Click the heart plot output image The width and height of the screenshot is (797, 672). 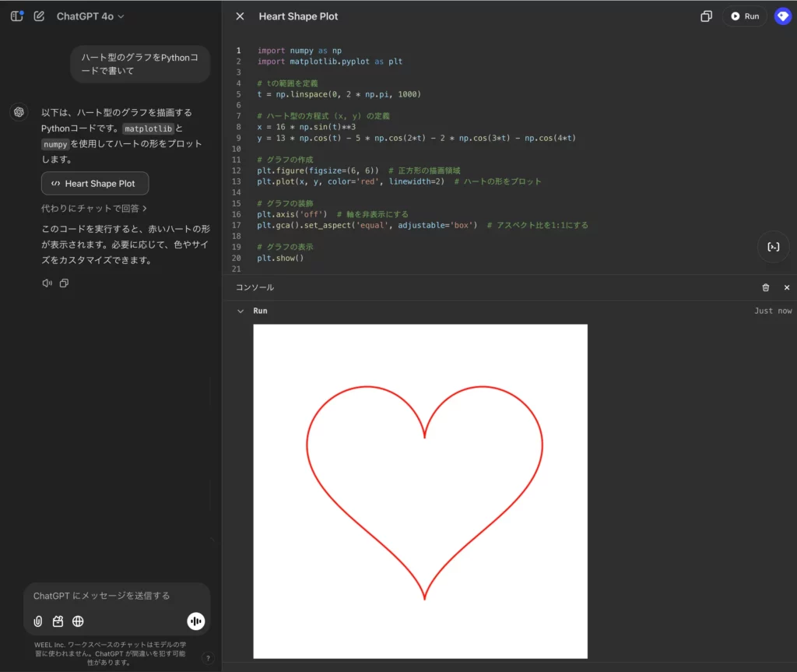tap(420, 491)
